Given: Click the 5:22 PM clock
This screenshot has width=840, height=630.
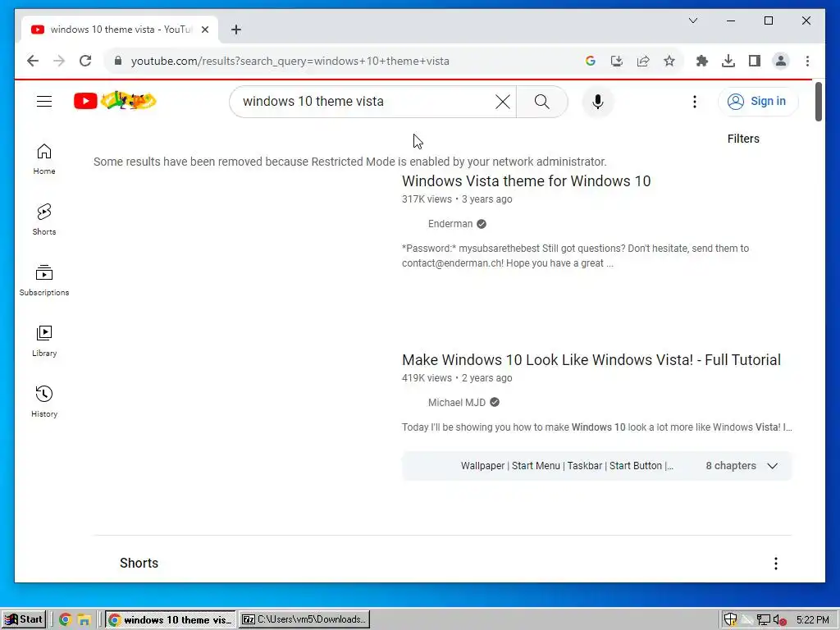Looking at the screenshot, I should point(813,620).
